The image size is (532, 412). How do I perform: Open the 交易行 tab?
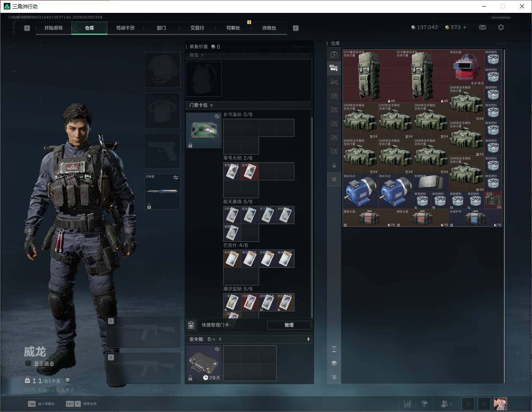(x=197, y=28)
